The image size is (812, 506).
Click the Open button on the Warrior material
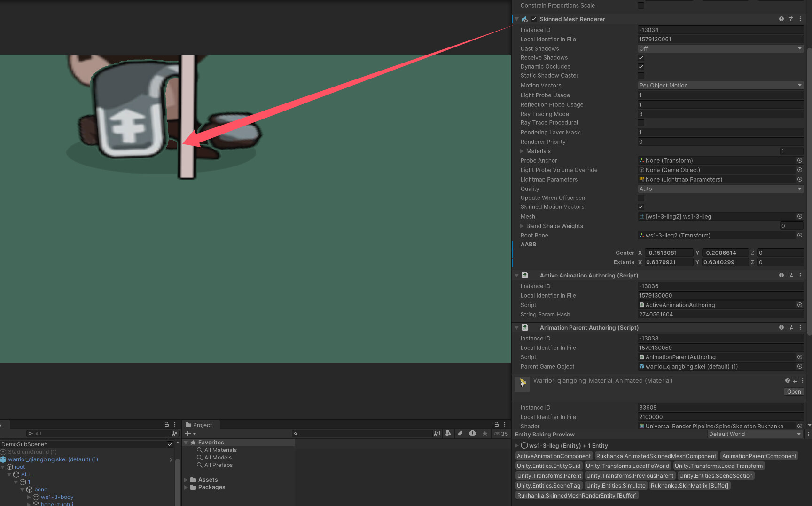[x=794, y=391]
